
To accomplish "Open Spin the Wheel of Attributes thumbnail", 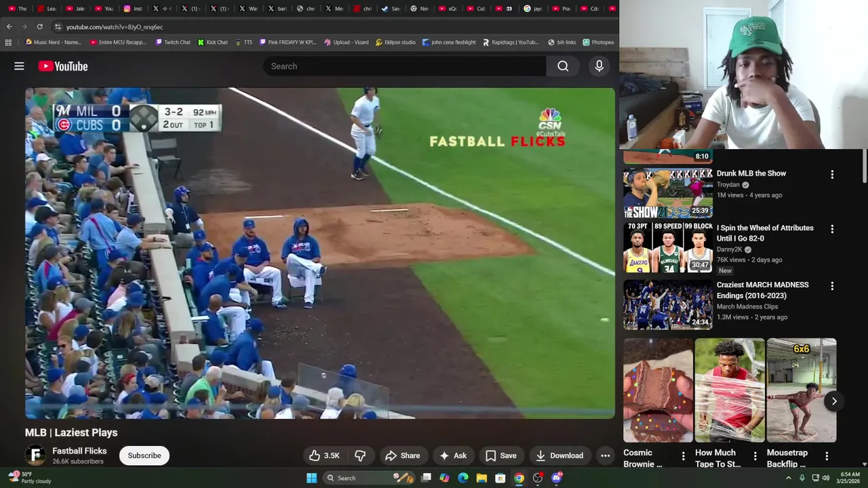I will click(668, 248).
